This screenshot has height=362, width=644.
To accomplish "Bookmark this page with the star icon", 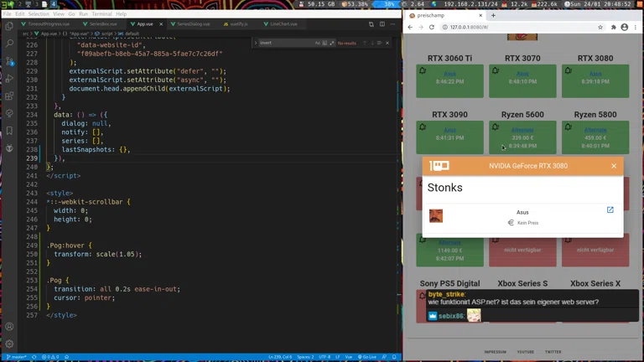I will [600, 28].
